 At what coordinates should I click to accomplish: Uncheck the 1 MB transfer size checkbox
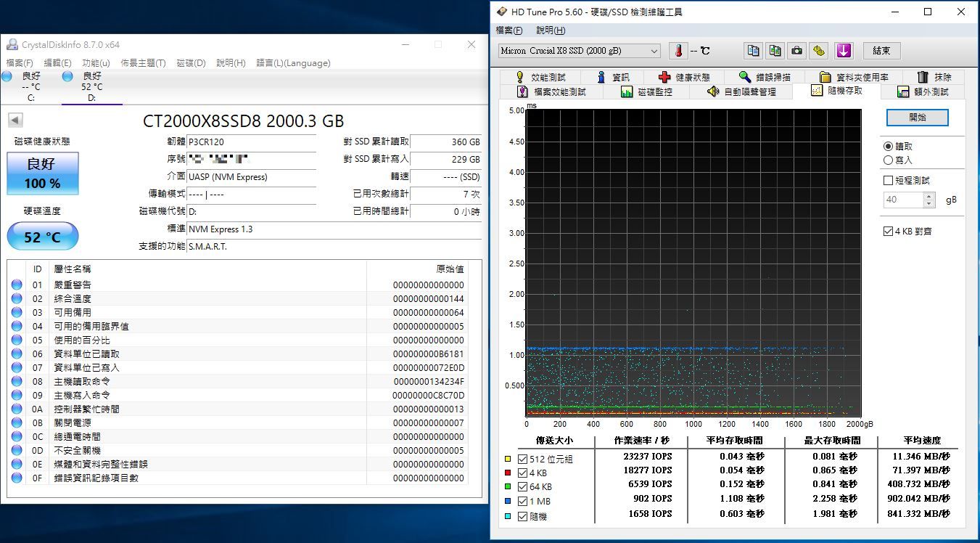[x=522, y=502]
